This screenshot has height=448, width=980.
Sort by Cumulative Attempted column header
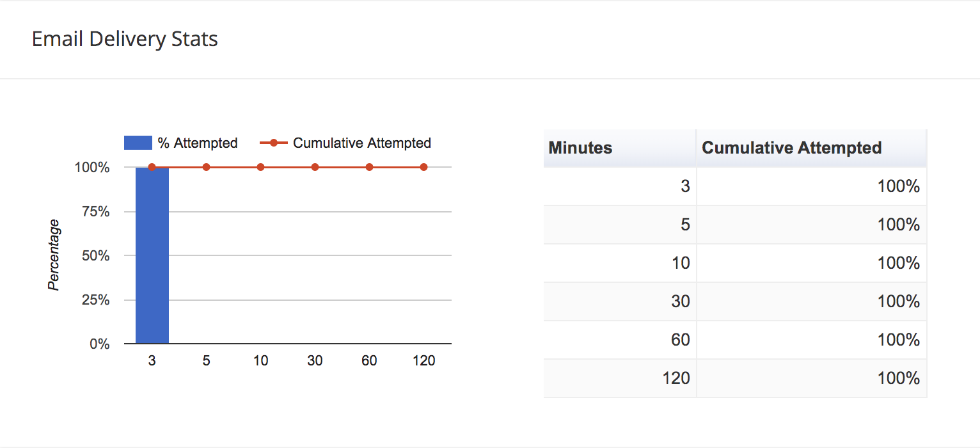pyautogui.click(x=791, y=148)
